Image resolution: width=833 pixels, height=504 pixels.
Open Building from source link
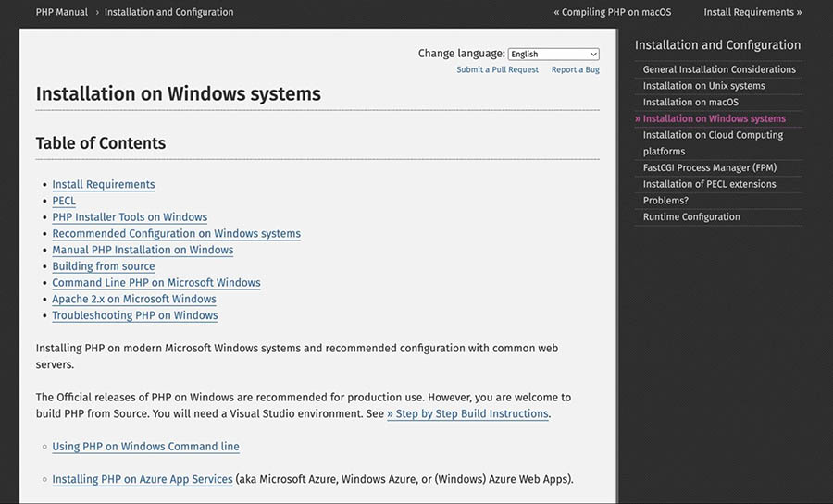point(104,266)
